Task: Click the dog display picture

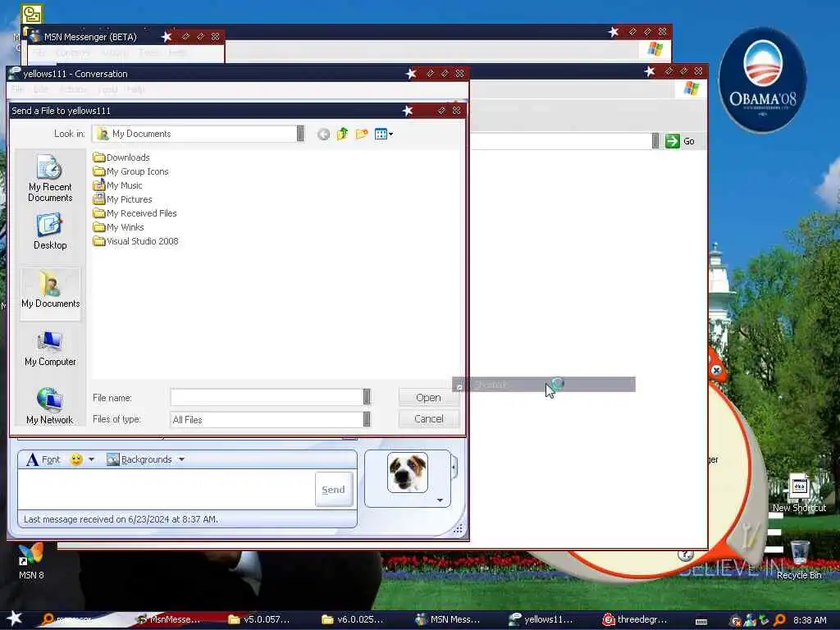Action: 408,472
